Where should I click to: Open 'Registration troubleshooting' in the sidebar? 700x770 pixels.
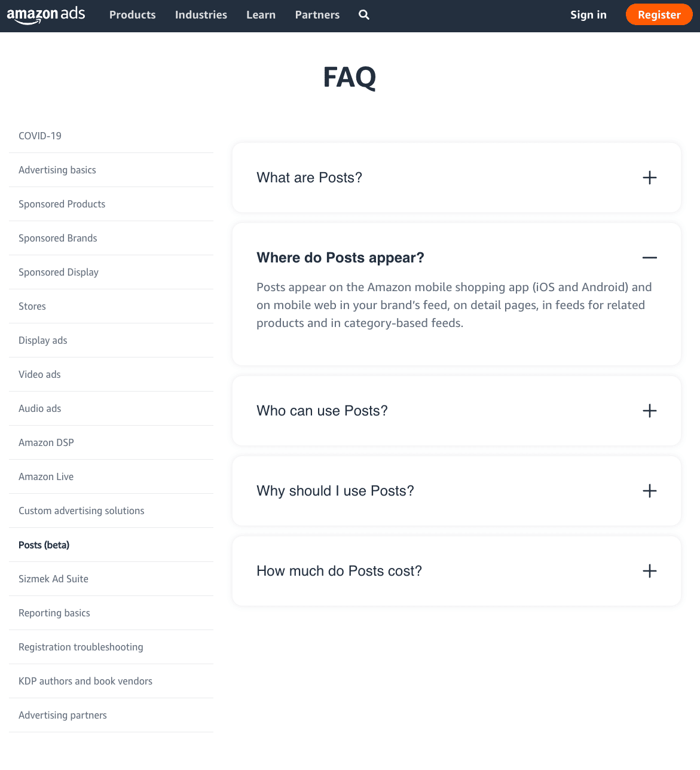[x=81, y=647]
